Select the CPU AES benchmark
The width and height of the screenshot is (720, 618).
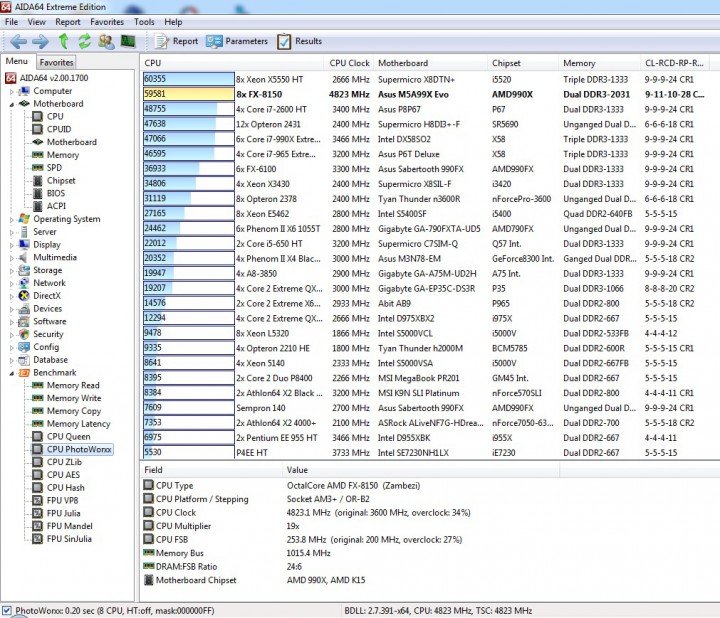click(x=63, y=475)
